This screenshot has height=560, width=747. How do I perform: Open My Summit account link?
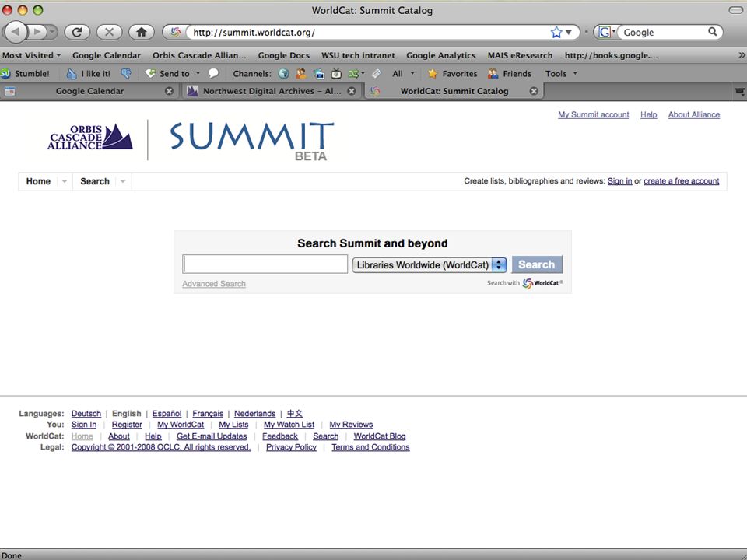point(593,115)
